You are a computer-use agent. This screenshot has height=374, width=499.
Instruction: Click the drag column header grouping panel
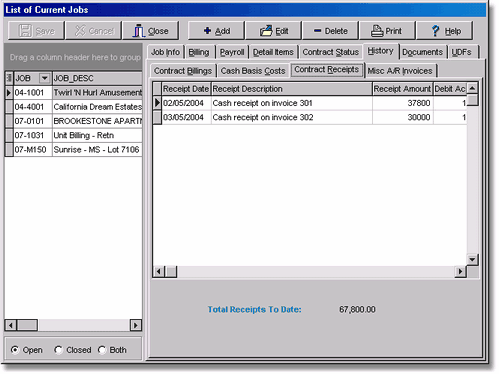tap(73, 57)
